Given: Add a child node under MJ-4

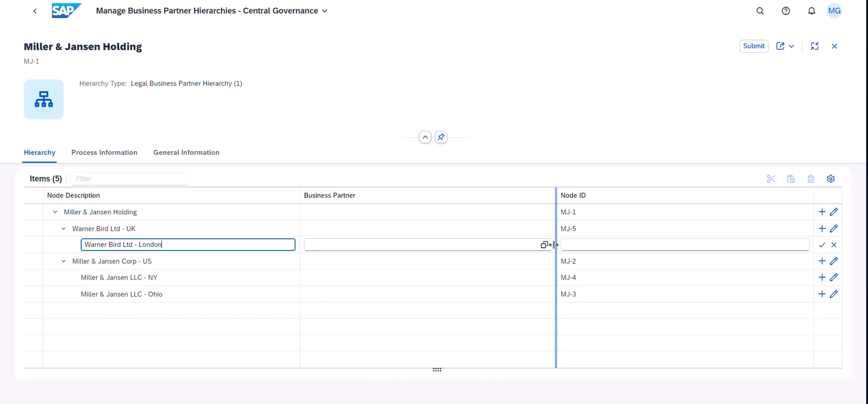Looking at the screenshot, I should pos(822,277).
